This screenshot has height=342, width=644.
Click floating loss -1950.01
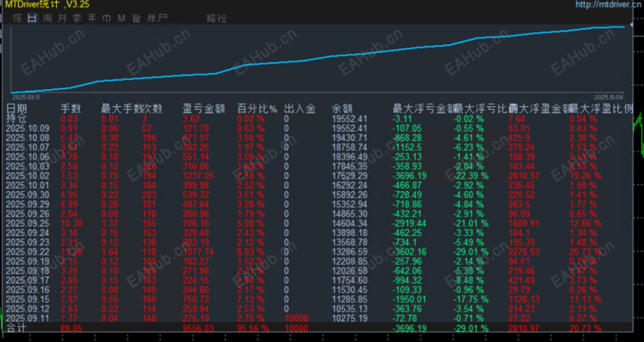point(409,299)
